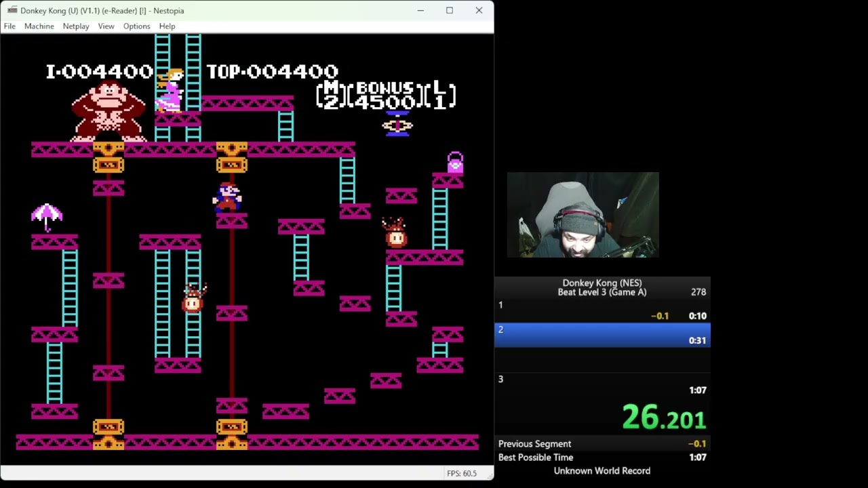Click the attempt counter 278

click(x=698, y=292)
